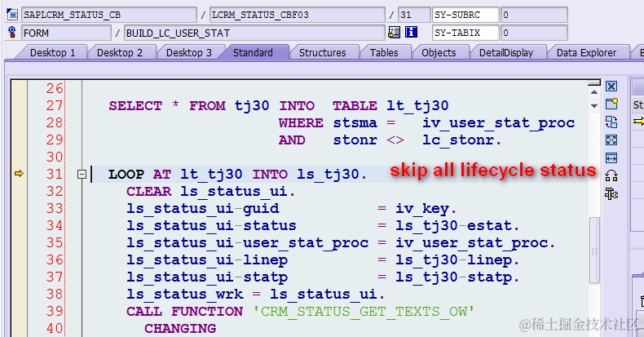This screenshot has height=337, width=644.
Task: Click the event type icon beside FORM
Action: (12, 32)
